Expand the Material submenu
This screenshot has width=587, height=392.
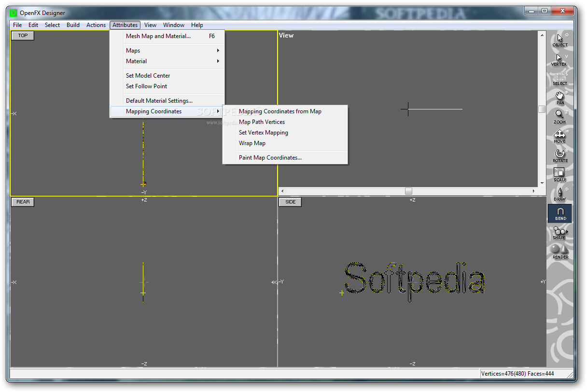(168, 61)
